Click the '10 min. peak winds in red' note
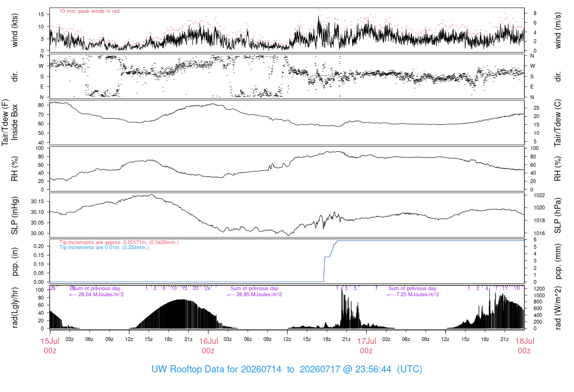 pos(89,11)
